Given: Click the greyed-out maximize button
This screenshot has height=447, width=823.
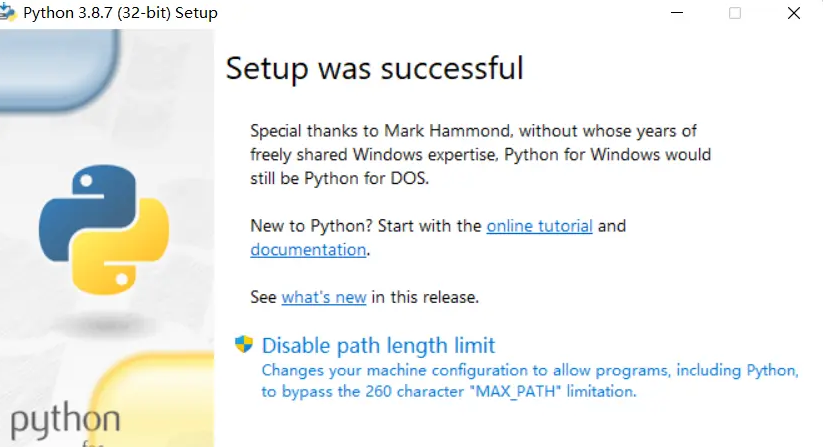Looking at the screenshot, I should click(x=735, y=13).
